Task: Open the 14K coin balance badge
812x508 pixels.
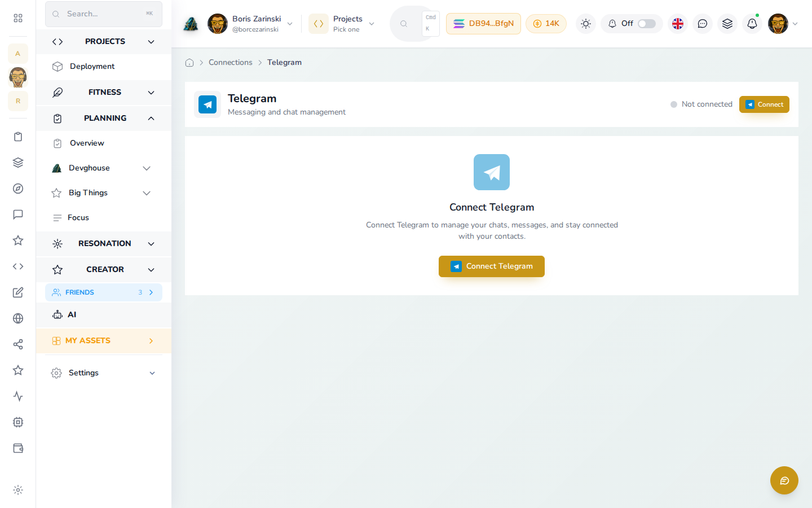Action: pos(546,24)
